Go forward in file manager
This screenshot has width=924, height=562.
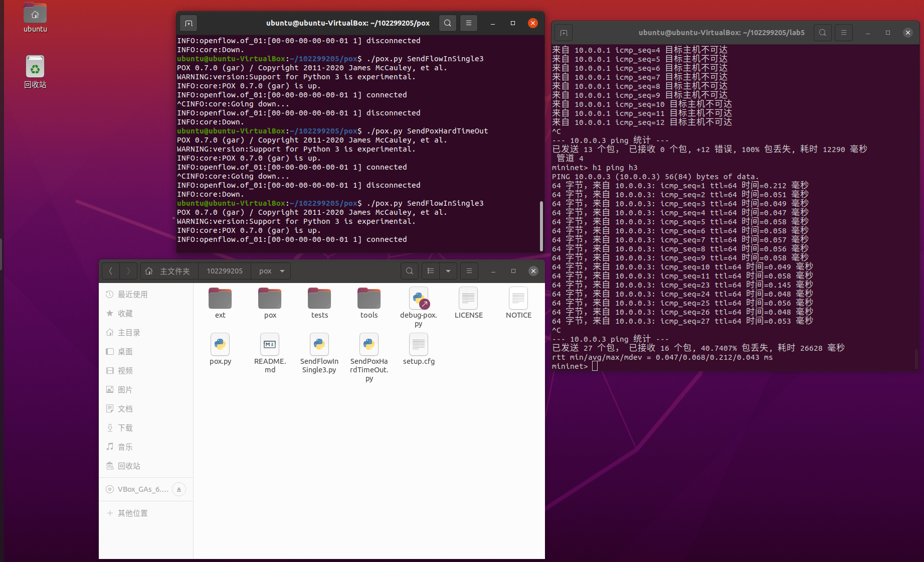point(128,271)
